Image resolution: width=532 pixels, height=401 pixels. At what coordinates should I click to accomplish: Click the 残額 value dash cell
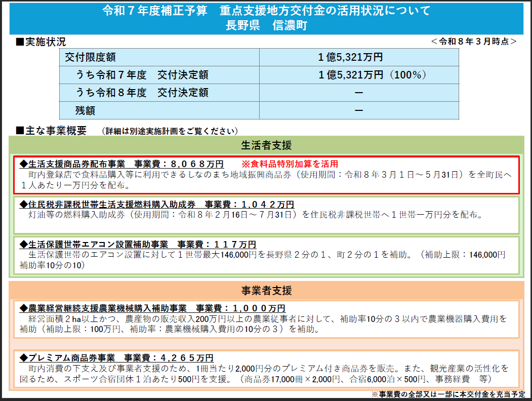pos(359,110)
